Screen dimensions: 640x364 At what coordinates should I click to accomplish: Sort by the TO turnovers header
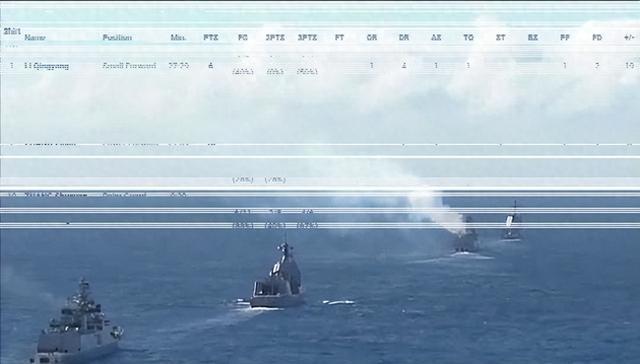(x=468, y=38)
